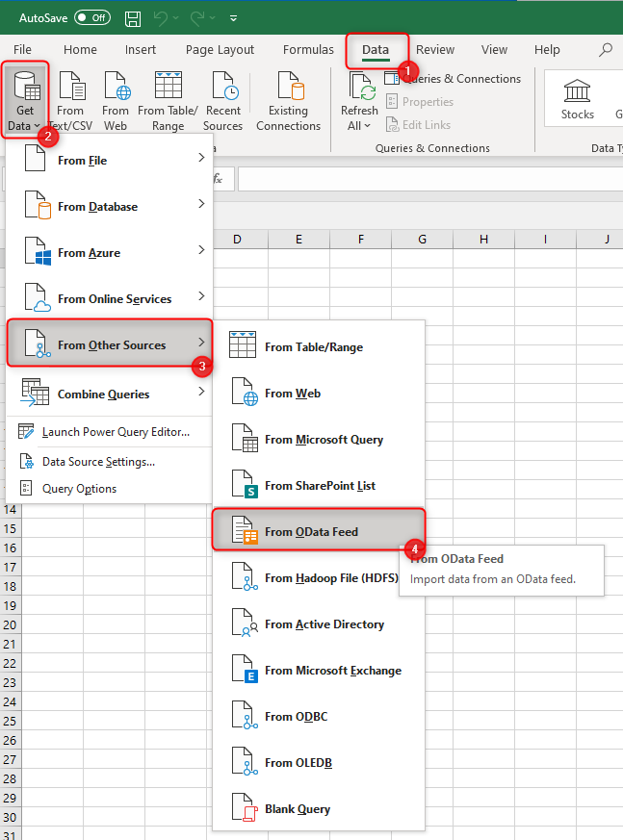Choose From Table/Range in submenu
Viewport: 623px width, 840px height.
pos(319,346)
